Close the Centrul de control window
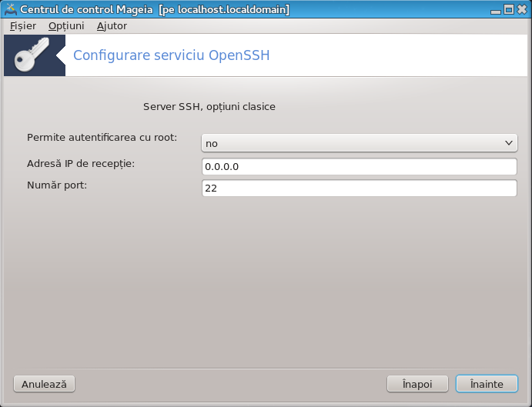Screen dimensions: 532x407 click(522, 9)
